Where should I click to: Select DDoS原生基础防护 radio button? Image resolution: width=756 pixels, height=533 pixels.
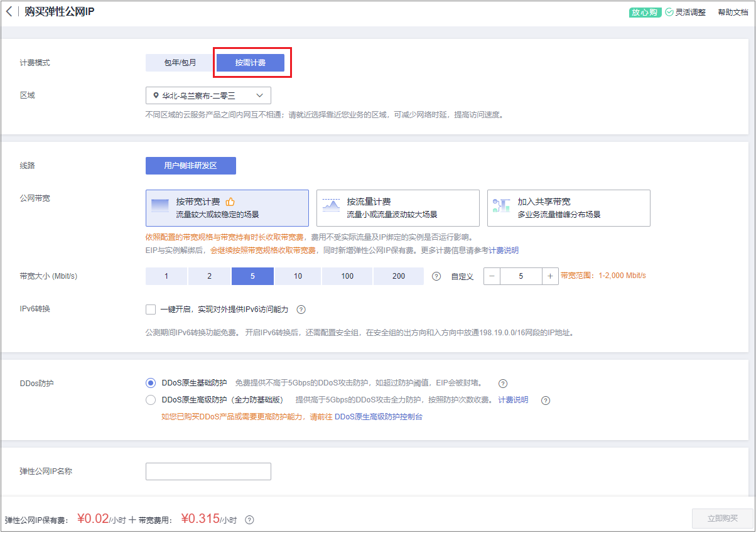click(x=151, y=383)
